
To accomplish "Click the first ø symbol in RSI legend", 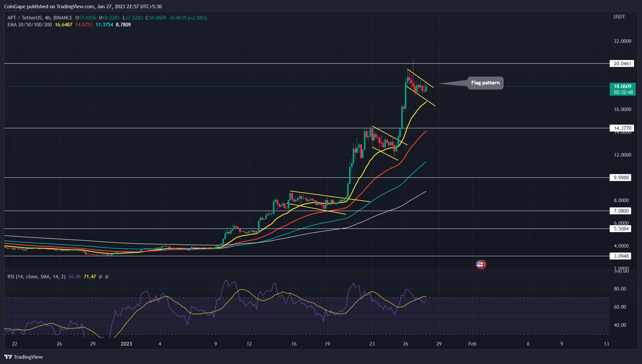I will coord(100,277).
